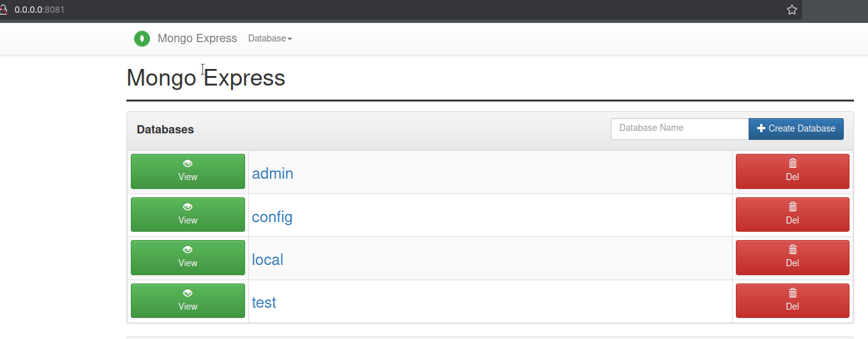Open the Database dropdown menu
Screen dimensions: 868x339
(270, 38)
